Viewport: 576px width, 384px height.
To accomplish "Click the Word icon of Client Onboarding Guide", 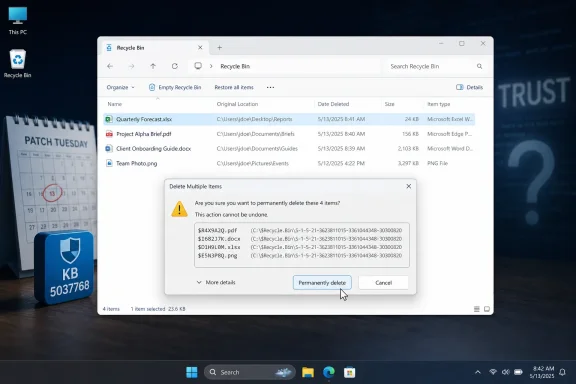I will [x=109, y=148].
